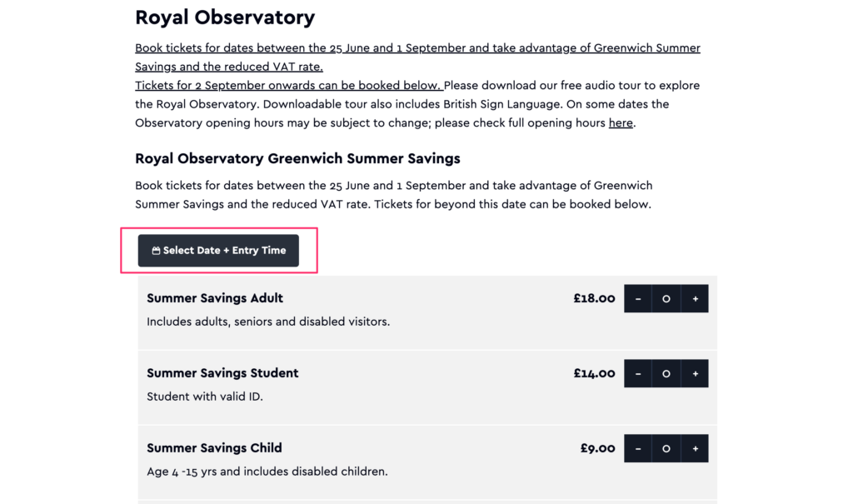853x504 pixels.
Task: Open the Greenwich Summer Savings booking link
Action: [x=417, y=57]
